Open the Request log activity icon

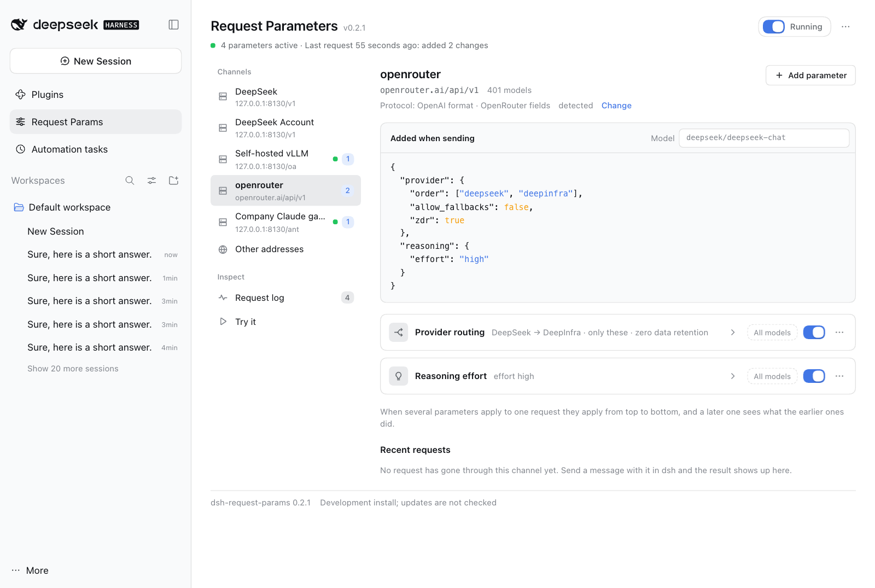tap(223, 298)
